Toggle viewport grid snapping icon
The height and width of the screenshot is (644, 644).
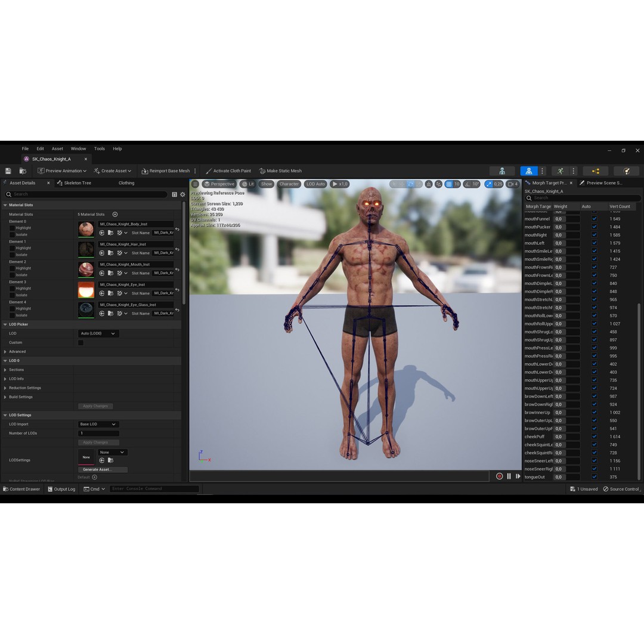pos(448,184)
